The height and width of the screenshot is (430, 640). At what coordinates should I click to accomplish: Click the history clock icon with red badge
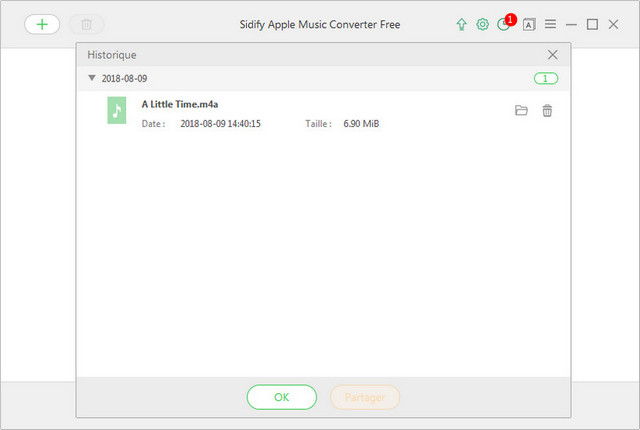pos(505,24)
